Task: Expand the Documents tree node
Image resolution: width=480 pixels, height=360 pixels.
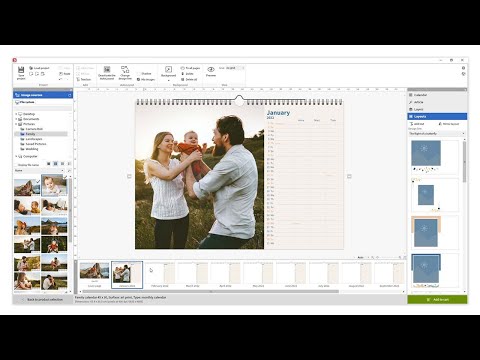Action: pyautogui.click(x=16, y=119)
